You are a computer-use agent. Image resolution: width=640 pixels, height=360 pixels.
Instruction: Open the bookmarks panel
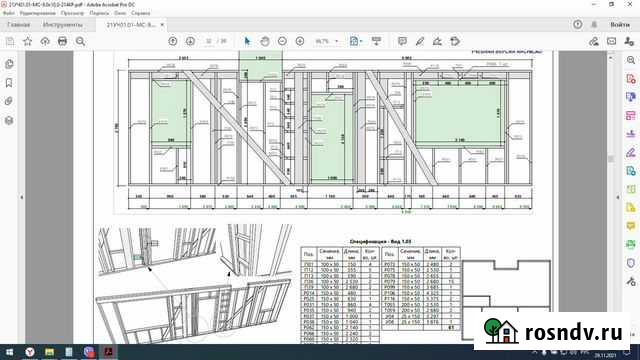pos(9,83)
